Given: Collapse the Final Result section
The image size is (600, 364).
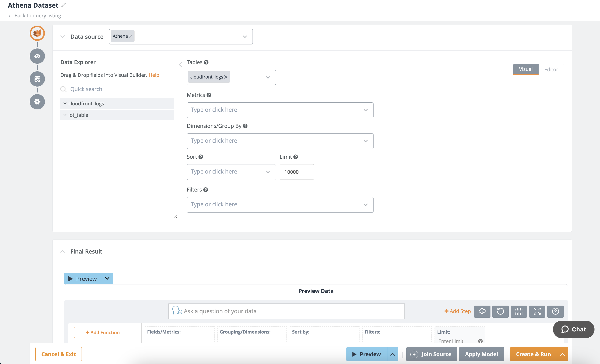Looking at the screenshot, I should pos(62,251).
